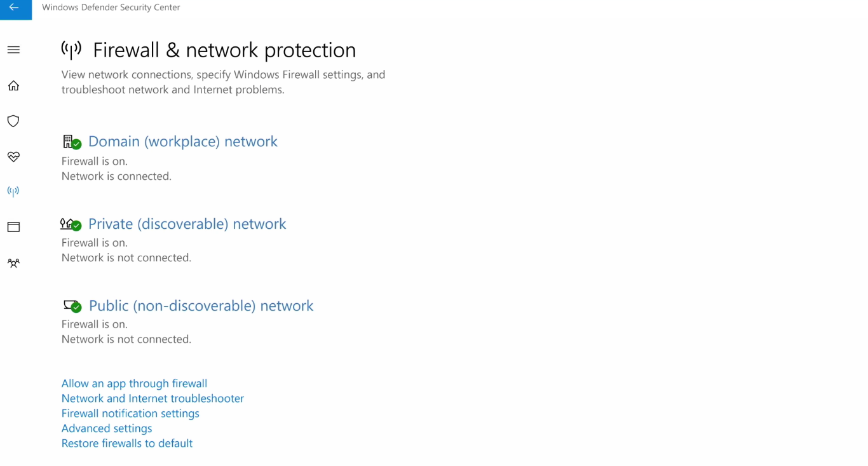Screen dimensions: 868x466
Task: Open Public (non-discoverable) network settings
Action: pyautogui.click(x=201, y=305)
